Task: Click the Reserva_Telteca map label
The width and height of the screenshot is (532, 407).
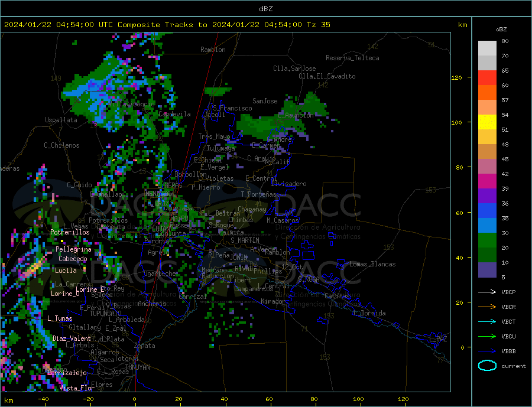Action: [352, 58]
